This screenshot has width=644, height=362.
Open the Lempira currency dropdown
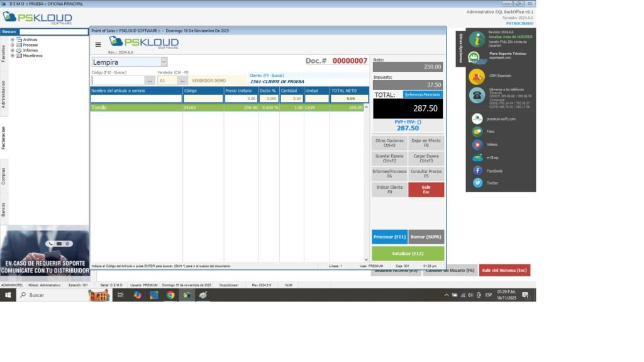pyautogui.click(x=164, y=62)
